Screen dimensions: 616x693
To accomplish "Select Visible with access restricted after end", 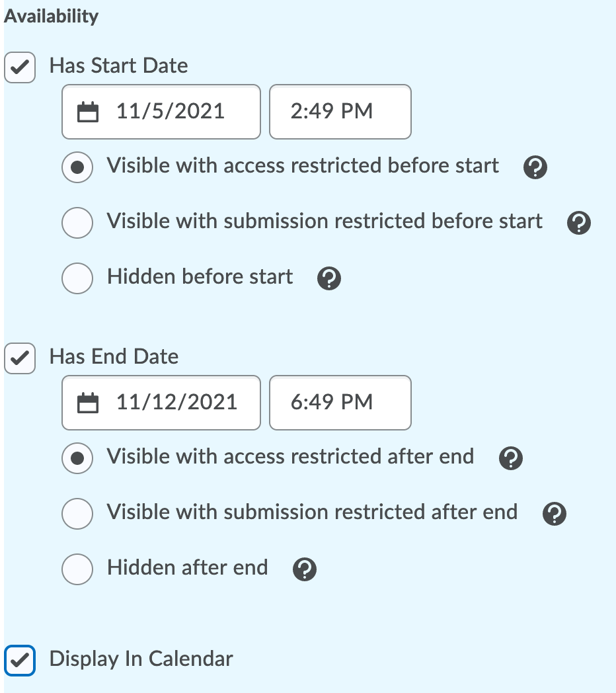I will tap(77, 458).
